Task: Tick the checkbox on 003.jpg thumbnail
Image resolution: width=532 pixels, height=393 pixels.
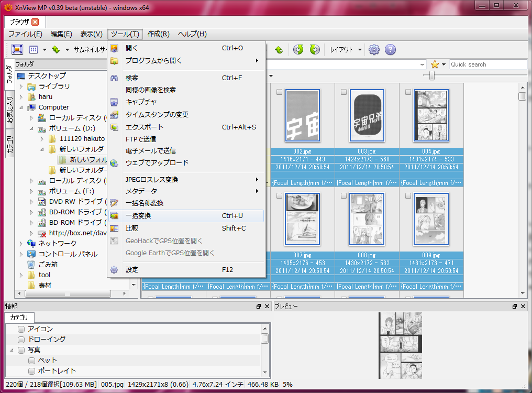Action: pos(343,92)
